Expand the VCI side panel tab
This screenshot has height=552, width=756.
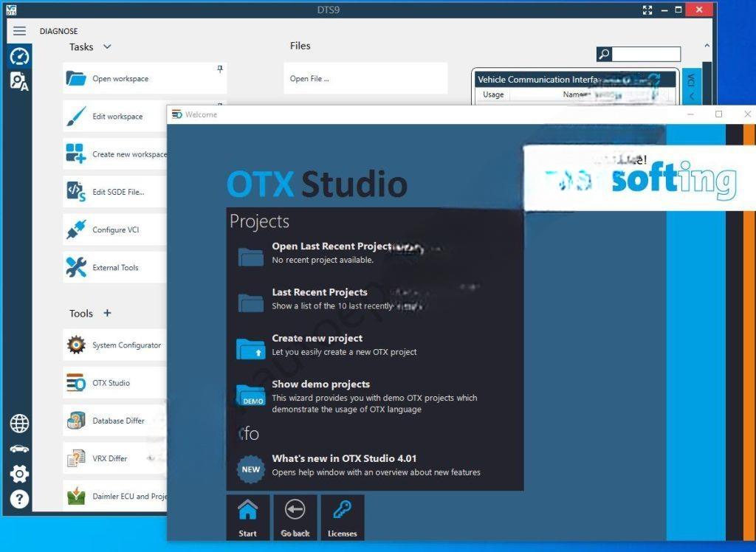(692, 87)
